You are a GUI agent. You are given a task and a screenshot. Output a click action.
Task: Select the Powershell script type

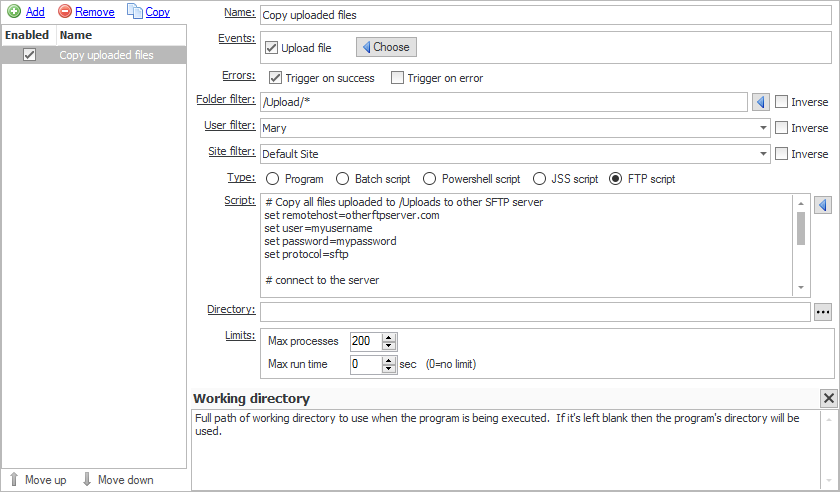[430, 179]
